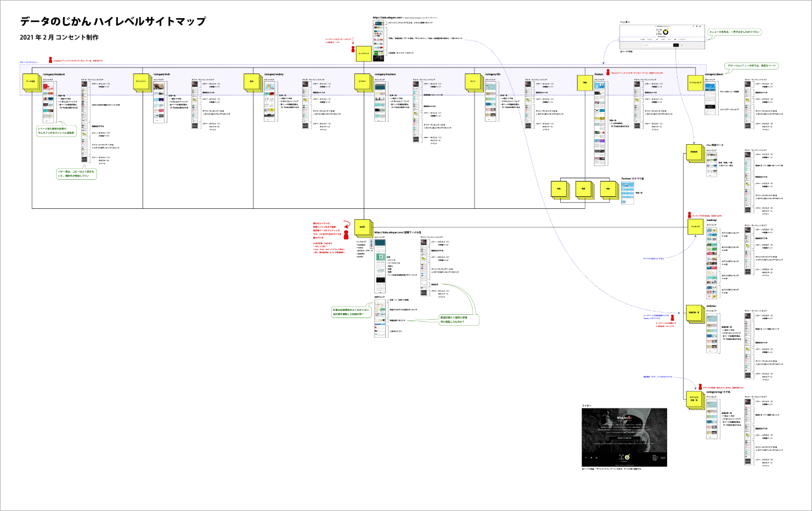Screen dimensions: 812x511
Task: Click the red person icon above /category/tag/
Action: coord(700,387)
